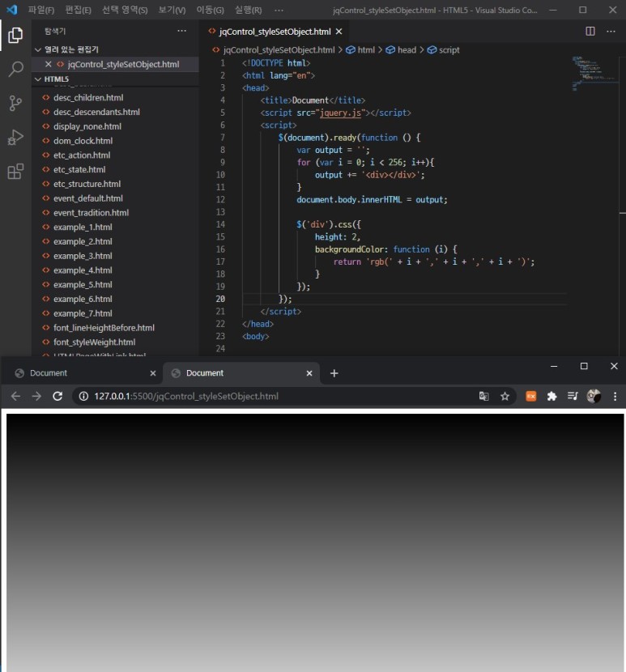Open the Extensions view
This screenshot has width=626, height=672.
pyautogui.click(x=15, y=172)
